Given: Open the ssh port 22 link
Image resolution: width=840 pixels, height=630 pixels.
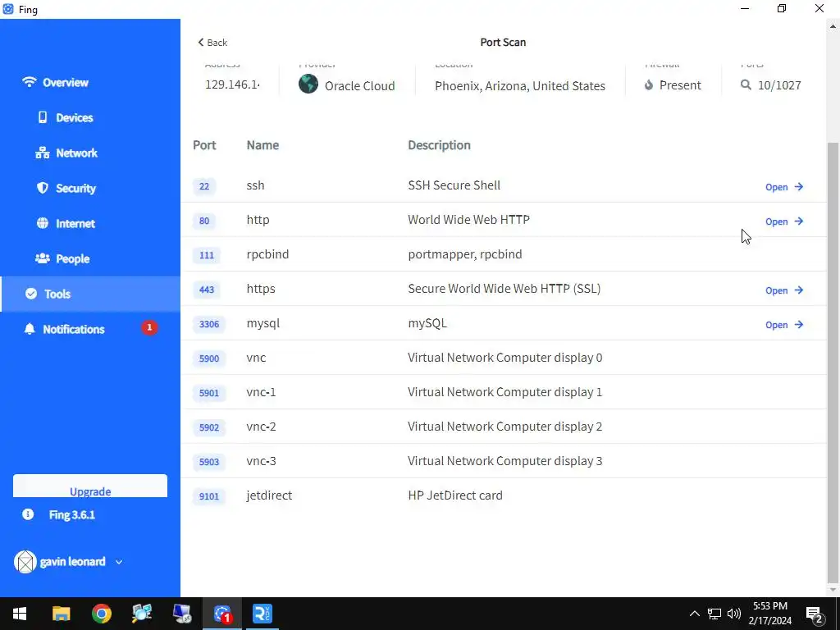Looking at the screenshot, I should tap(784, 187).
